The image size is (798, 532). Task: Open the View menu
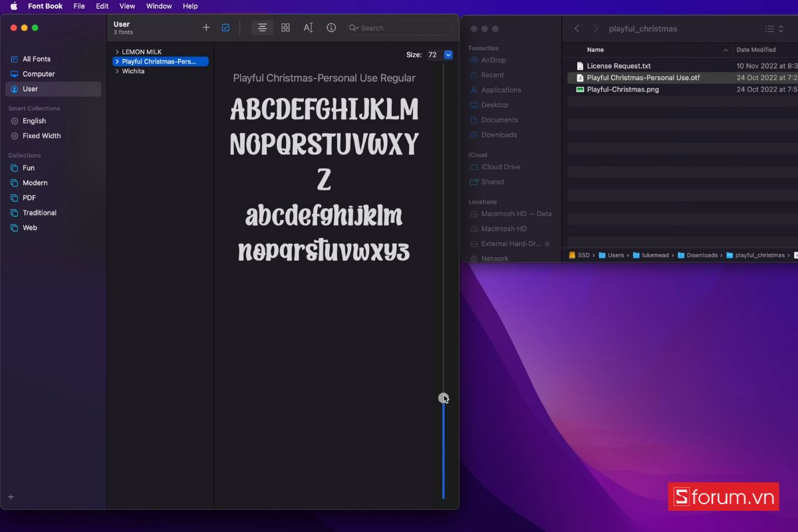[x=127, y=6]
